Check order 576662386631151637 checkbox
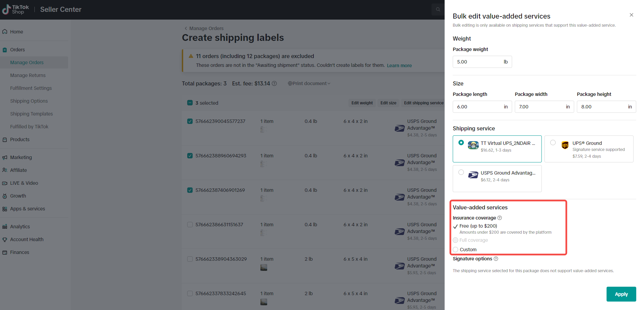The height and width of the screenshot is (310, 644). tap(190, 225)
